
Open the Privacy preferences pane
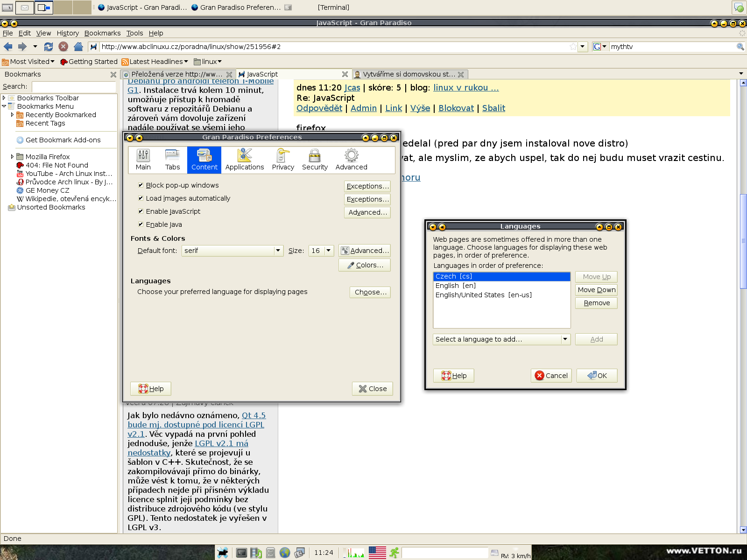(283, 160)
